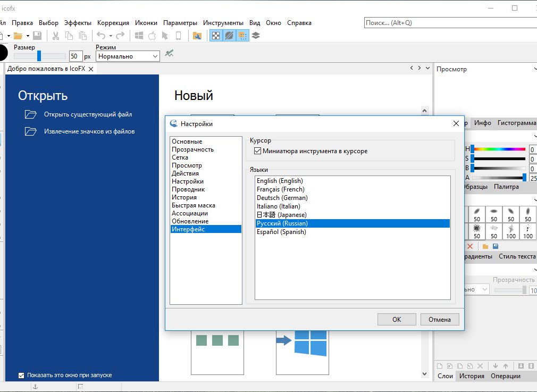Open the Режим dropdown showing Нормально

point(128,56)
